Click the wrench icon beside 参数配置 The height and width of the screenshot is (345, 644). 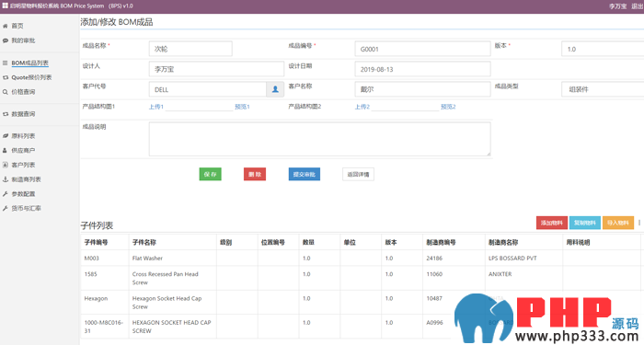pyautogui.click(x=6, y=194)
